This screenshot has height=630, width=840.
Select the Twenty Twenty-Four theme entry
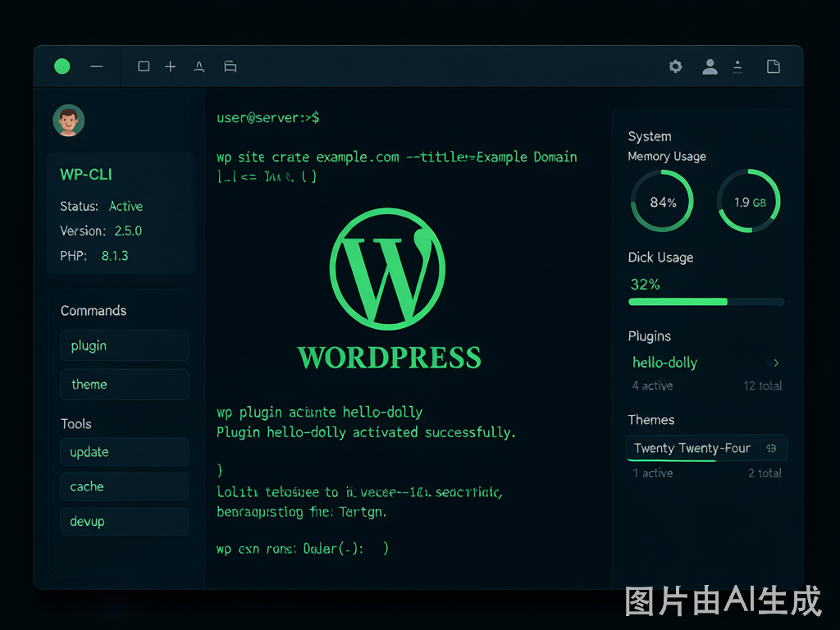(706, 448)
